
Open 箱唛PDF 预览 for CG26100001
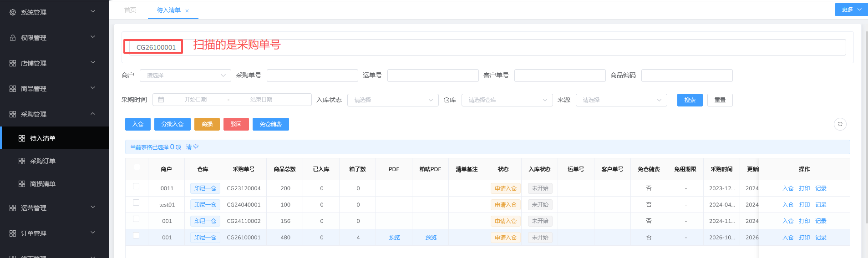point(431,238)
